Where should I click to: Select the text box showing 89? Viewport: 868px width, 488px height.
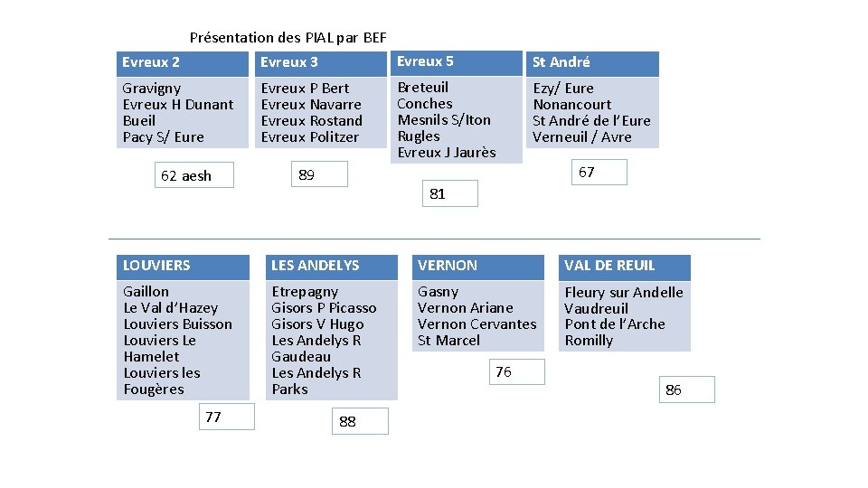tap(319, 174)
